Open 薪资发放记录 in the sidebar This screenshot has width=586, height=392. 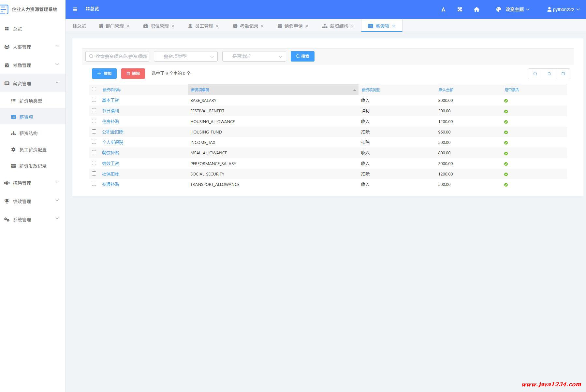point(33,166)
